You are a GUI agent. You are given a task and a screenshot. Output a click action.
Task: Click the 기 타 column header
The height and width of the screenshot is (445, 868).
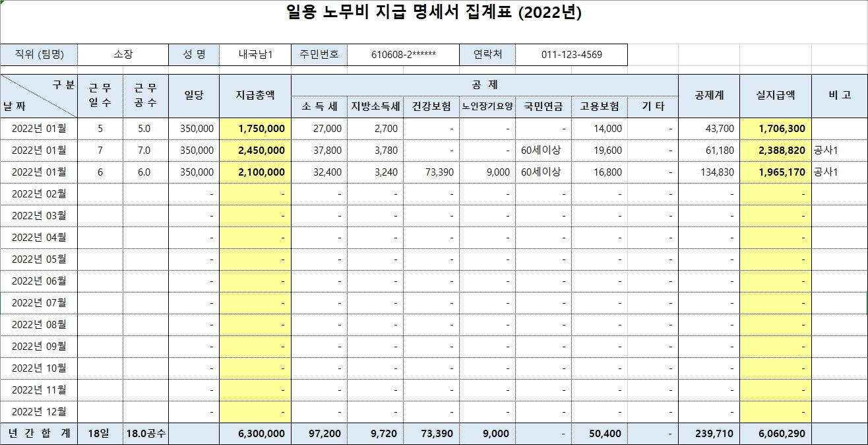coord(652,107)
